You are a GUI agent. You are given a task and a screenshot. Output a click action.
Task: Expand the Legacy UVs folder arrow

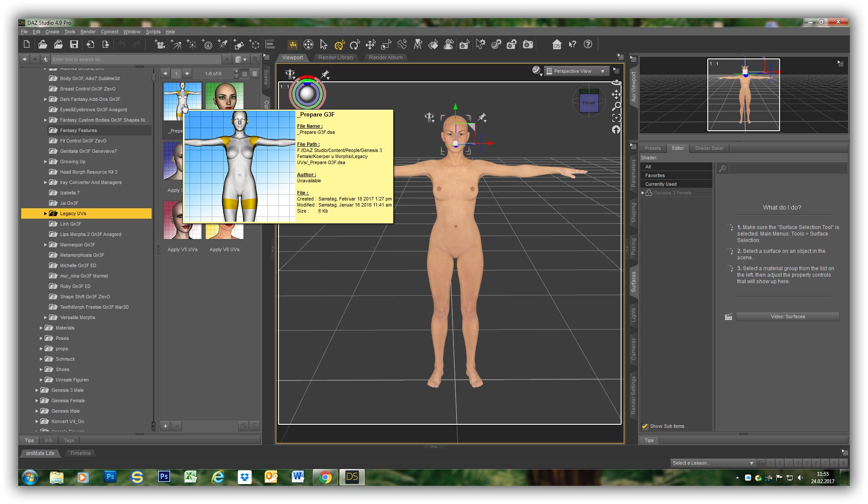(x=45, y=213)
